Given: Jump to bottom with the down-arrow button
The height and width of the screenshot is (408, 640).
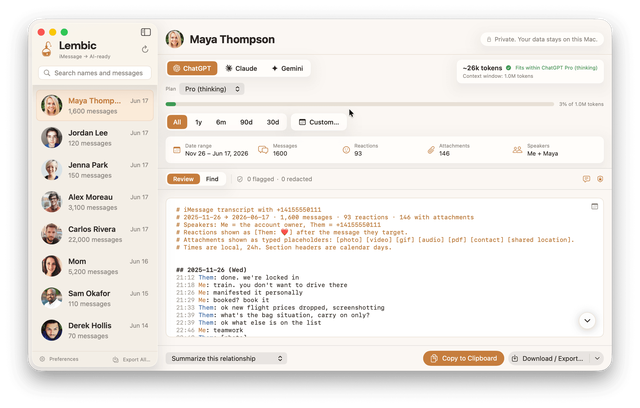Looking at the screenshot, I should click(587, 321).
